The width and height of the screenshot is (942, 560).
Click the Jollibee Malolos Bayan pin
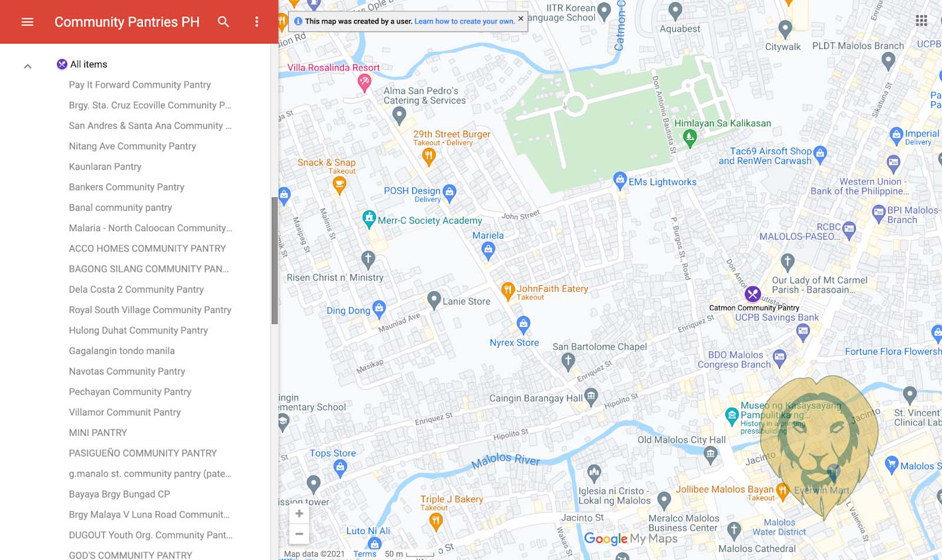tap(782, 491)
